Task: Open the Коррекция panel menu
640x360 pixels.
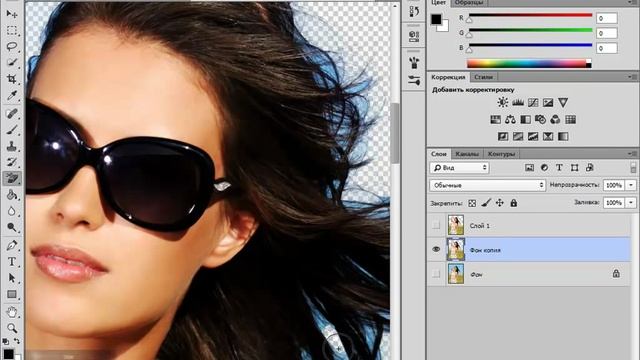Action: pos(632,77)
